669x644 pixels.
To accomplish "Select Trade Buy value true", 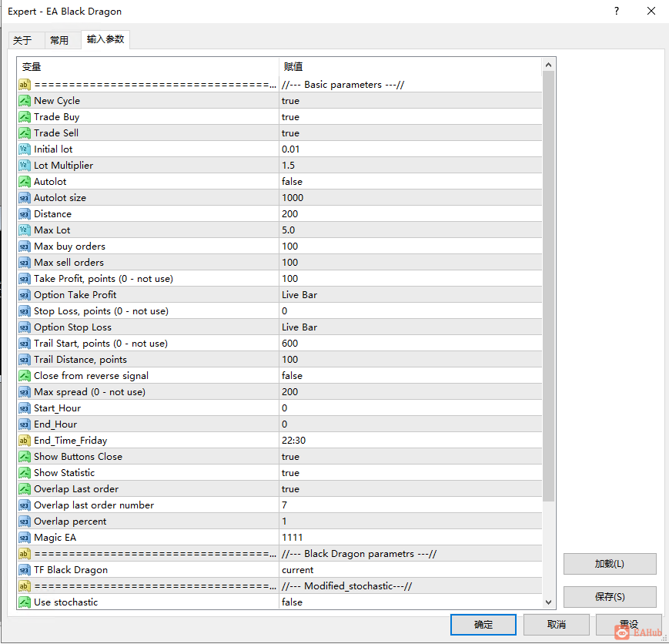I will [x=290, y=117].
